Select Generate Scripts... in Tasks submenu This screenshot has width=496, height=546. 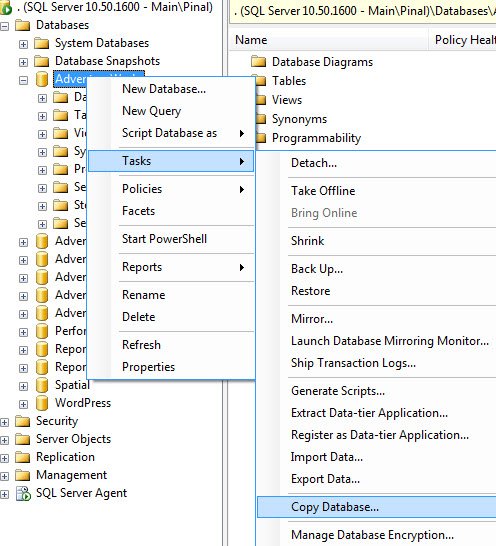pos(377,391)
